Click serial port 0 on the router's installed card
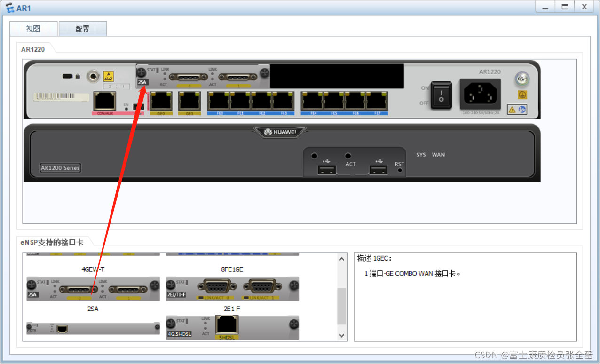Viewport: 600px width, 364px height. 188,77
